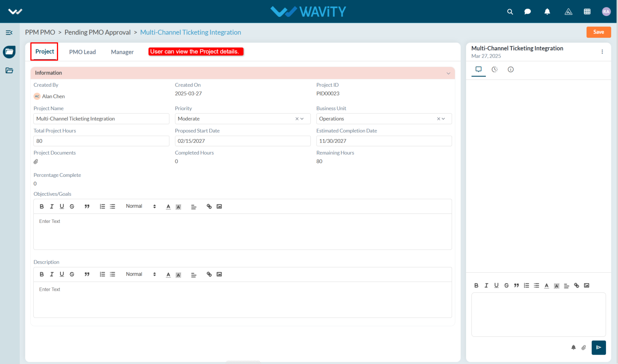Click the Estimated Completion Date field
The image size is (618, 364).
pyautogui.click(x=384, y=141)
